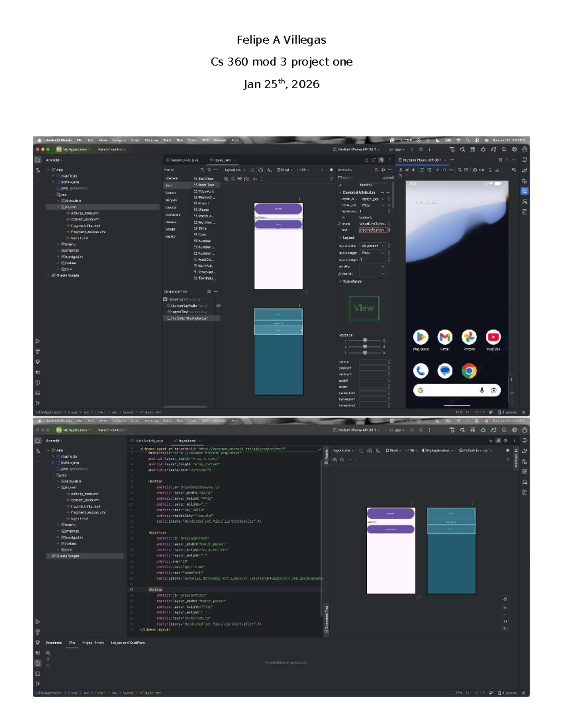Switch to Code view mode in top screenshot
The height and width of the screenshot is (728, 563).
[366, 160]
